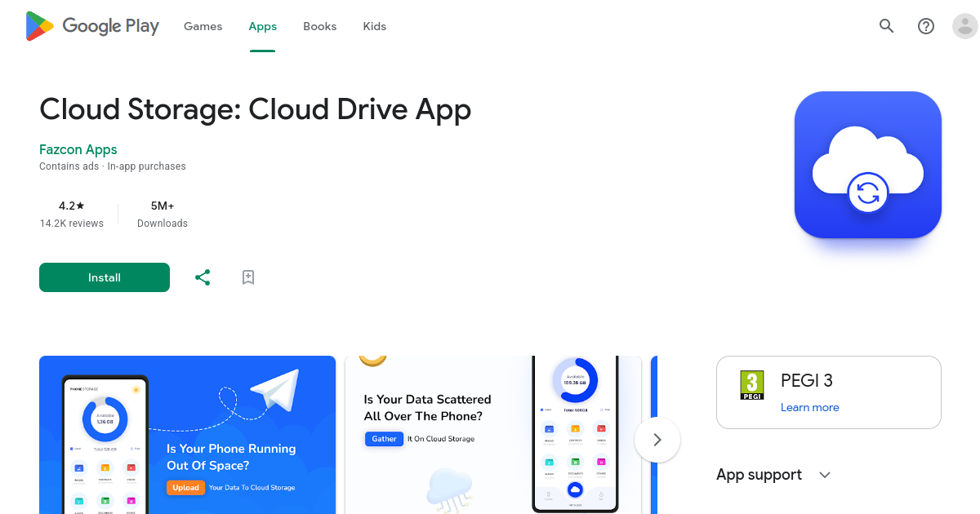The width and height of the screenshot is (980, 514).
Task: Click the Contains ads notice
Action: tap(69, 166)
